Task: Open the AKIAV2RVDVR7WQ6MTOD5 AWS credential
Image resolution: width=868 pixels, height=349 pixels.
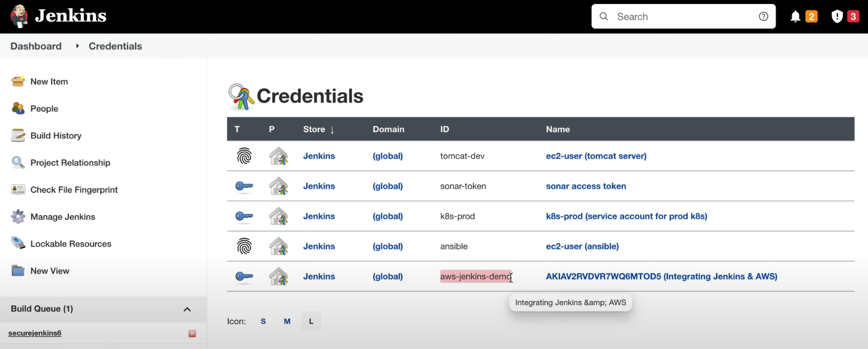Action: pyautogui.click(x=661, y=276)
